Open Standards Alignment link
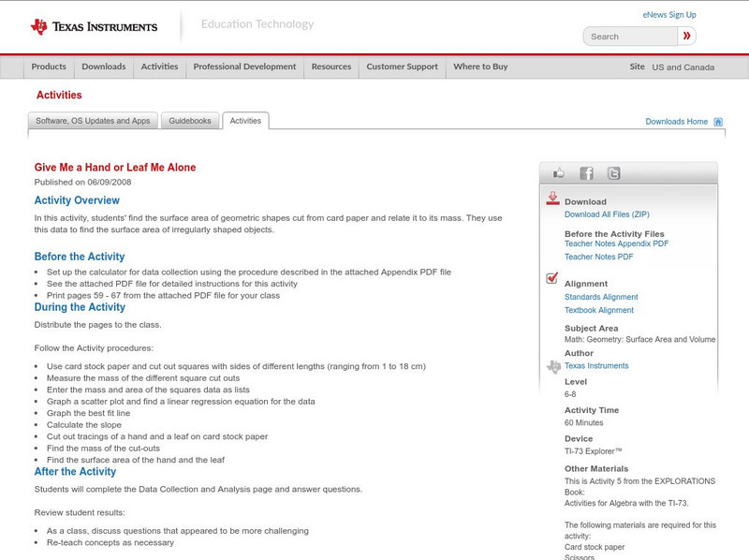749x560 pixels. 601,297
